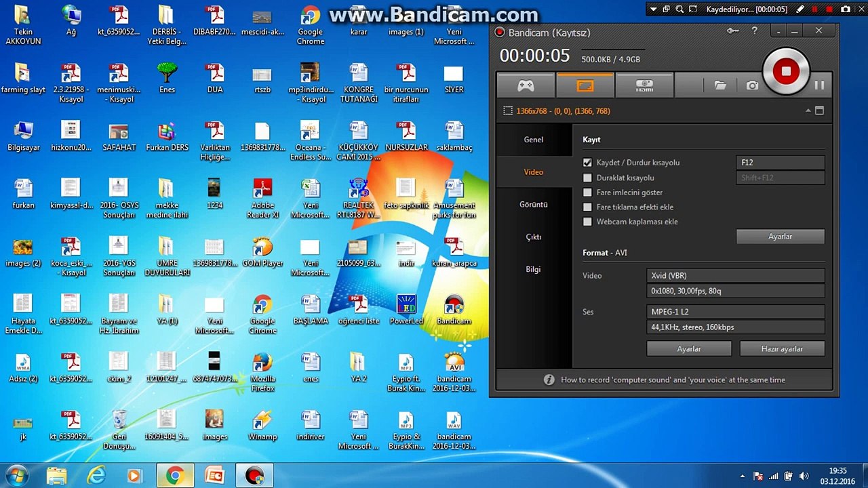Click the info icon in Bandicam footer
Viewport: 868px width, 488px height.
[x=549, y=380]
